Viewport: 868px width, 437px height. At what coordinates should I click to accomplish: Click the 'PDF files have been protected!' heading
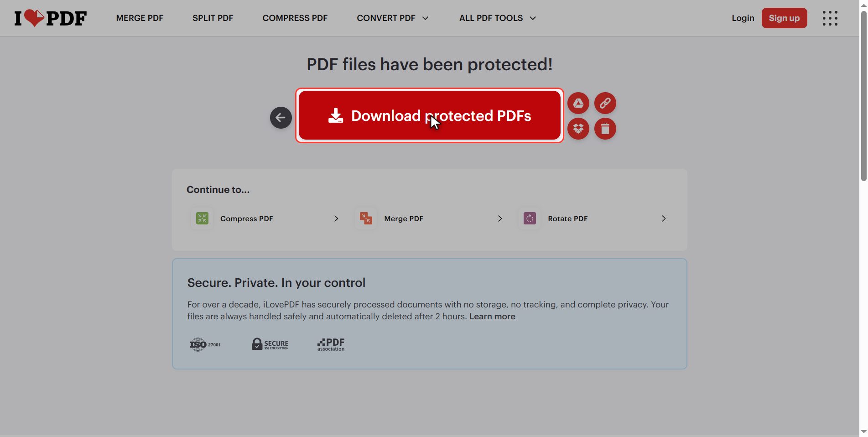point(429,64)
